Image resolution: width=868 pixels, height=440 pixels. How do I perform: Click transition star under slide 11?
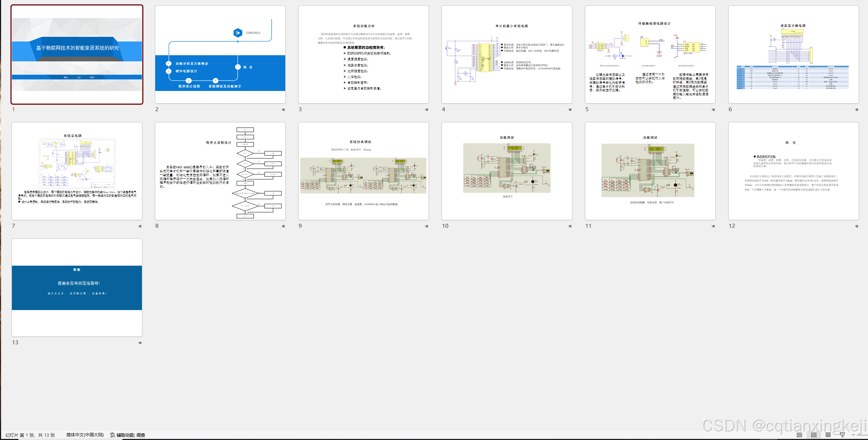pyautogui.click(x=713, y=226)
